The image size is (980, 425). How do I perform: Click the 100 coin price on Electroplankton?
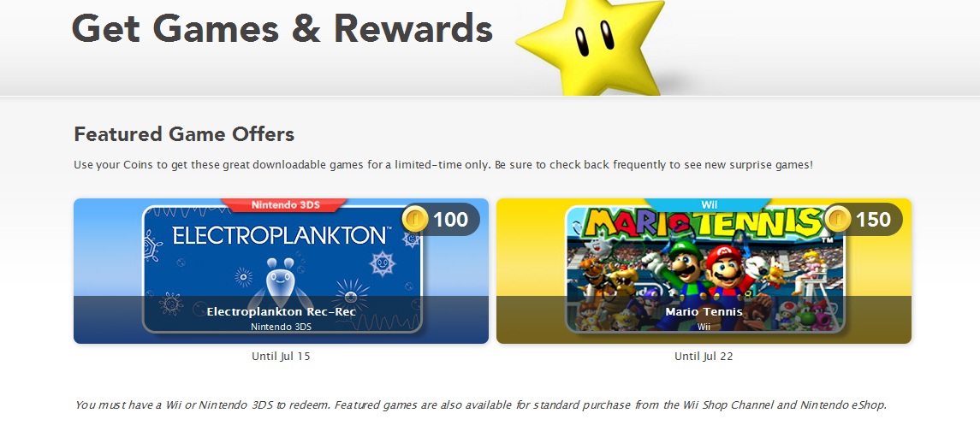450,220
